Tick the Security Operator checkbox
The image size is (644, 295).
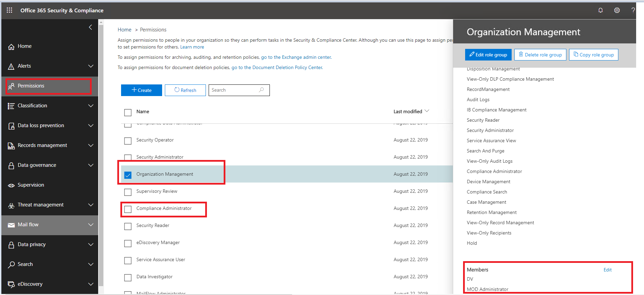click(x=128, y=141)
